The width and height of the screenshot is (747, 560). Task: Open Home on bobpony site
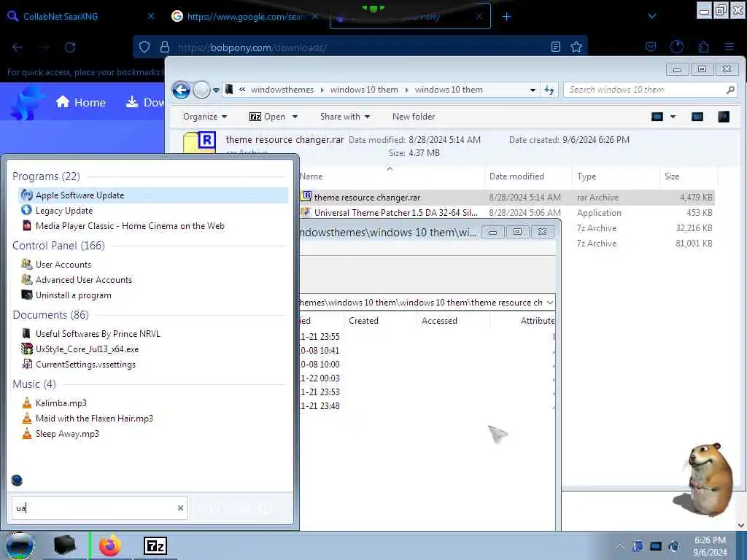(80, 102)
